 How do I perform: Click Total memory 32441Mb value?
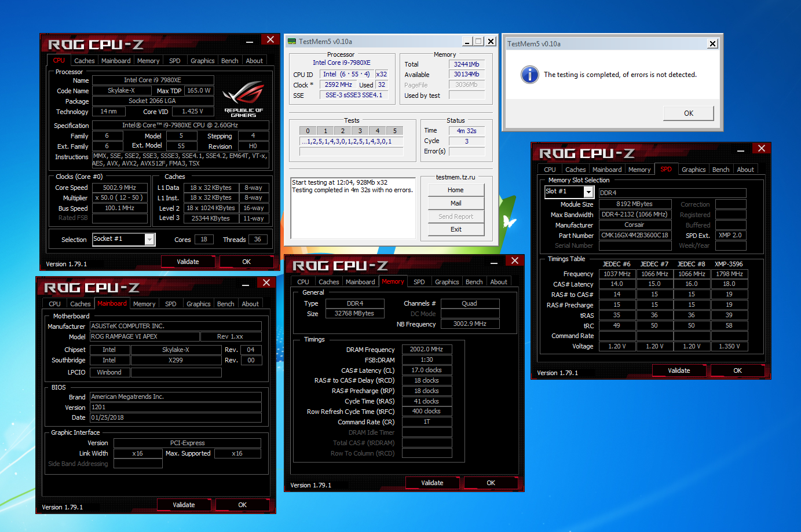click(466, 64)
